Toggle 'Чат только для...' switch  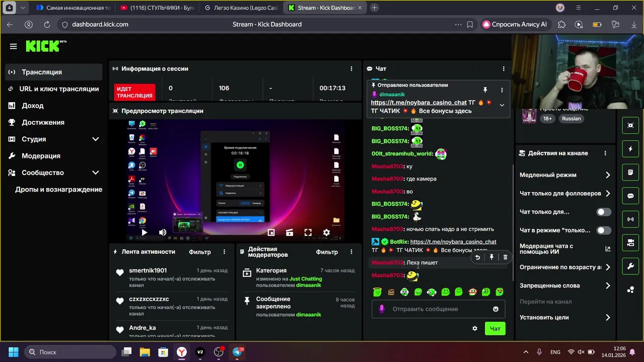tap(604, 212)
